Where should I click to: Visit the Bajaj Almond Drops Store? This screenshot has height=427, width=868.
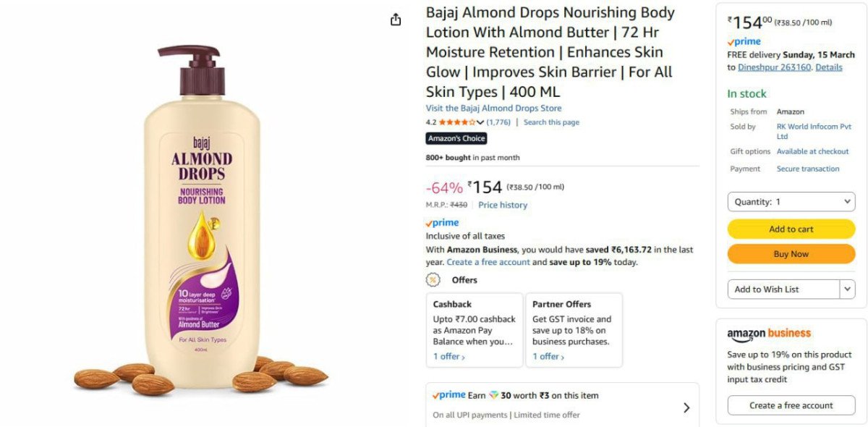click(494, 109)
